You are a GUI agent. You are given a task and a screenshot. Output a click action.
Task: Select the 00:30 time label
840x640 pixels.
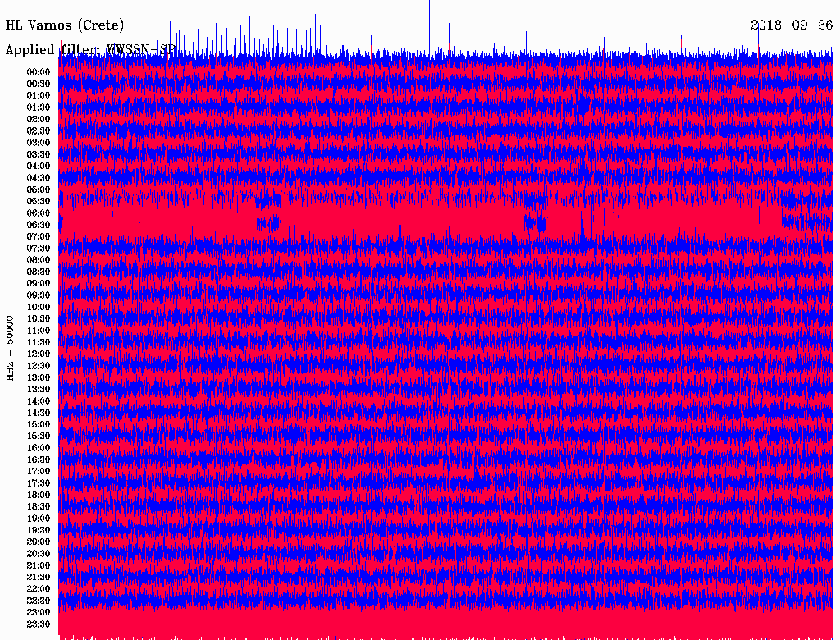[39, 84]
